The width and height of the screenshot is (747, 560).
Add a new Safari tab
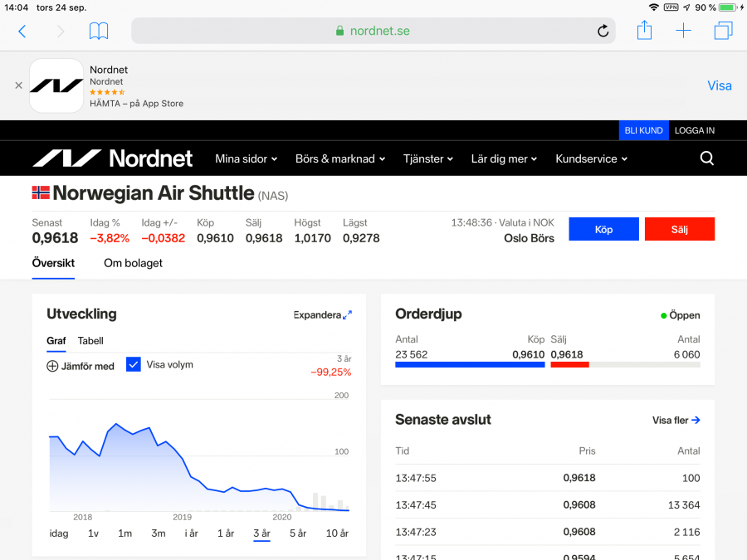(683, 32)
